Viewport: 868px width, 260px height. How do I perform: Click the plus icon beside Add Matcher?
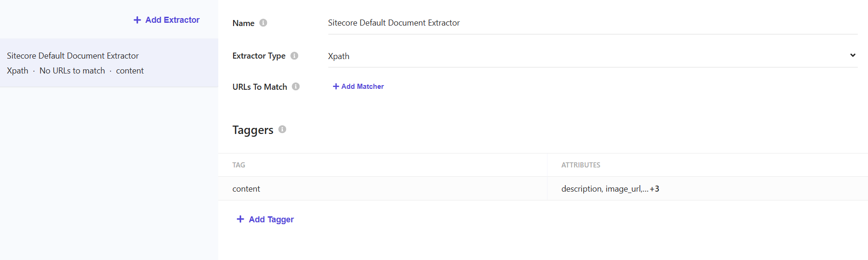point(336,87)
